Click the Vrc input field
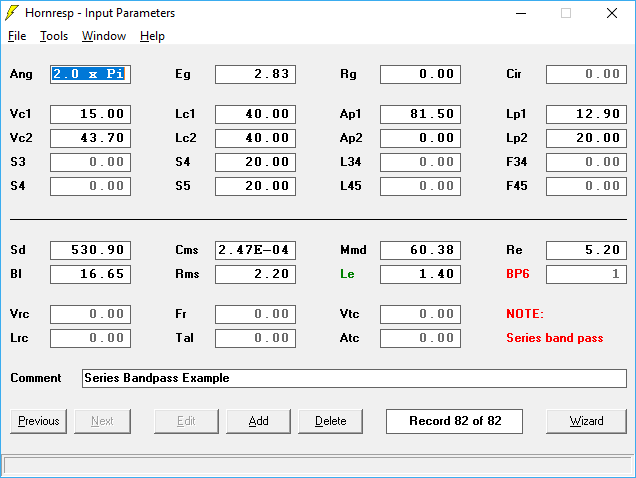The width and height of the screenshot is (636, 478). click(x=90, y=314)
